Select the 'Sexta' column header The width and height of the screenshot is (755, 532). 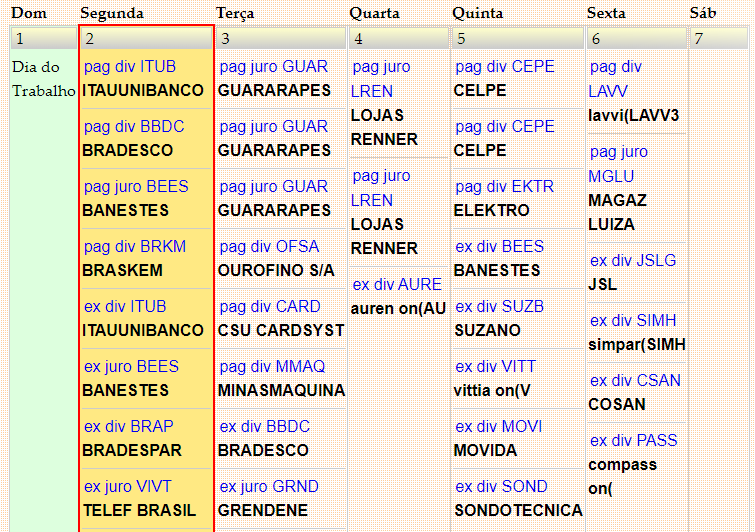[x=606, y=13]
